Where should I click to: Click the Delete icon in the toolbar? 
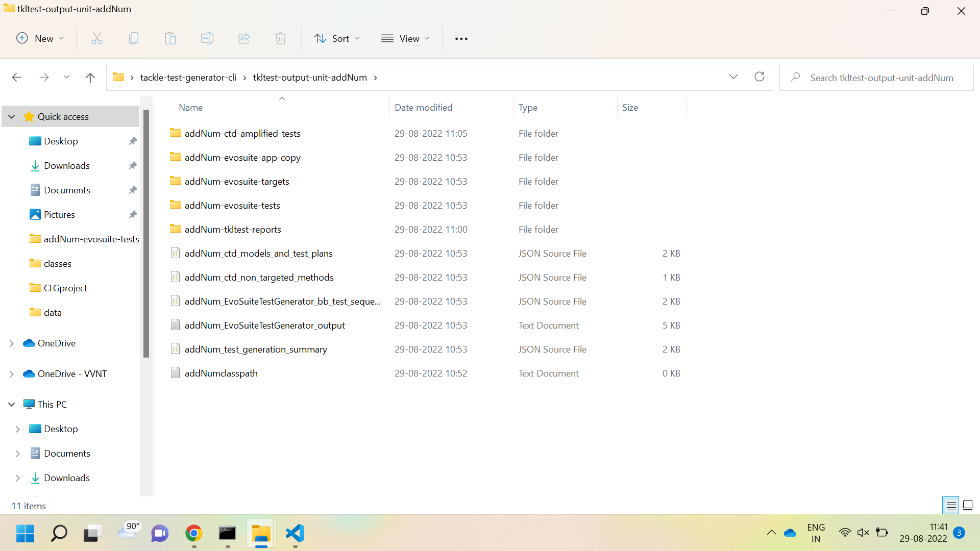[x=280, y=38]
